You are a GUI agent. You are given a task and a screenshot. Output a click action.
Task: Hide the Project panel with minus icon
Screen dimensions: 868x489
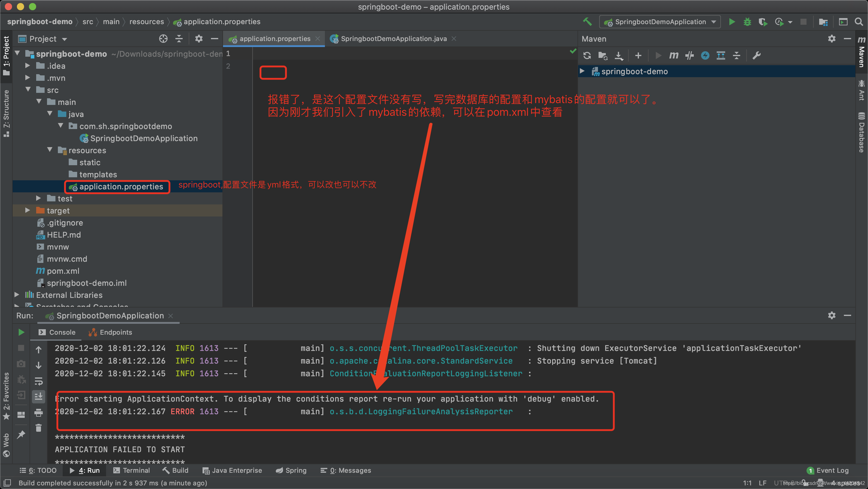214,39
